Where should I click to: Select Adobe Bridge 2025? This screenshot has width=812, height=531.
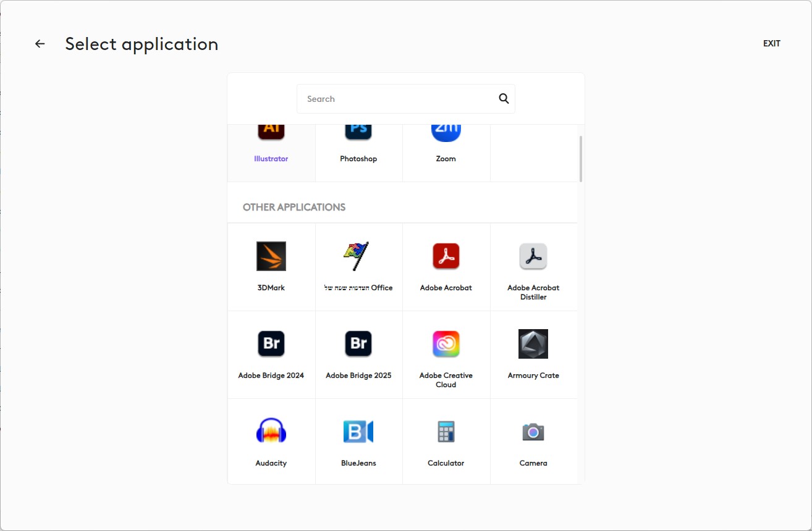pyautogui.click(x=358, y=345)
